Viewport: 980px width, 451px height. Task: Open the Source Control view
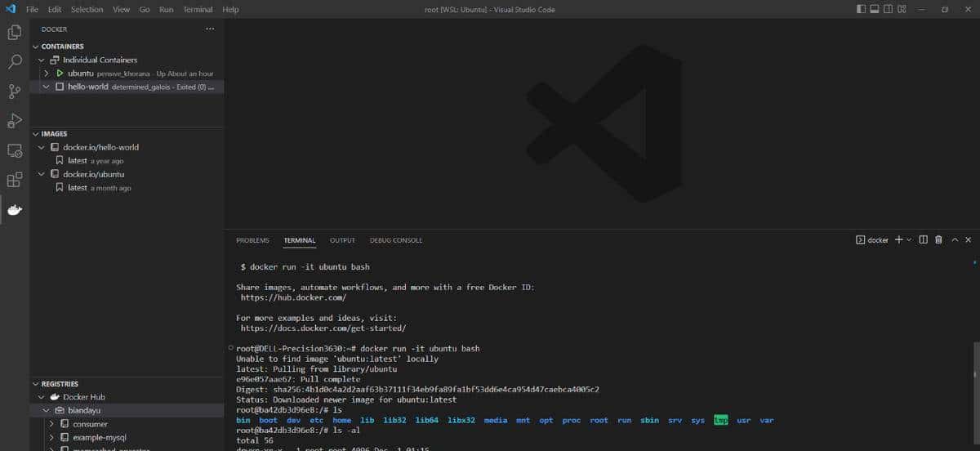coord(15,91)
